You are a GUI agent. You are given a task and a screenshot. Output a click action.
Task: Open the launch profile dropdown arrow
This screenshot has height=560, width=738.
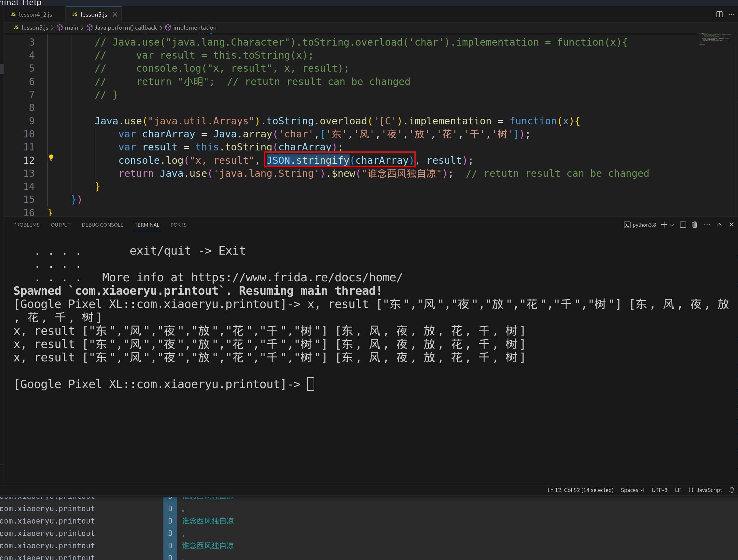click(672, 225)
